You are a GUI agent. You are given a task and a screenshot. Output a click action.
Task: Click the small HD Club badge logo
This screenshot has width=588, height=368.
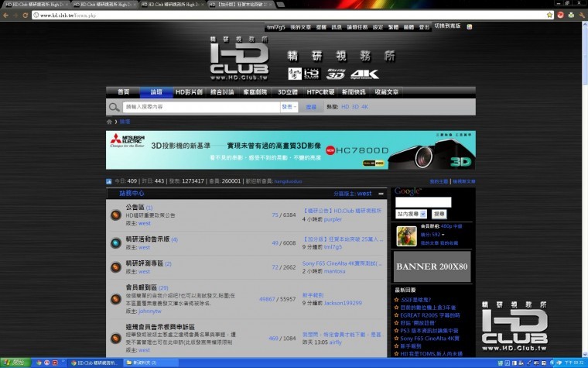(312, 74)
